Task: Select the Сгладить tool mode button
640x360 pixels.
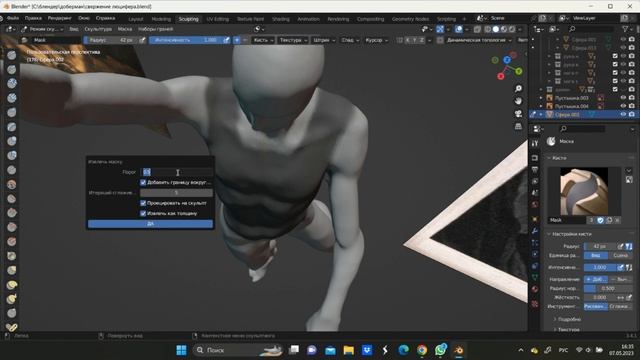Action: click(620, 306)
